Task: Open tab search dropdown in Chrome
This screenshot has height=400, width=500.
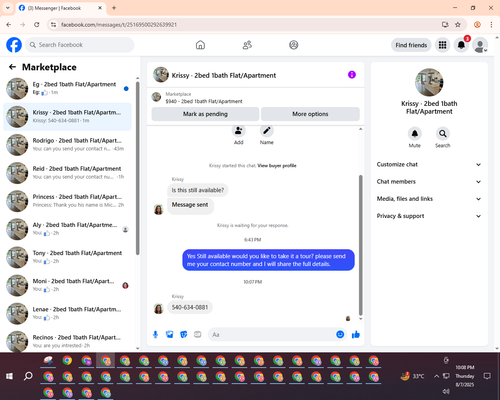Action: (x=7, y=8)
